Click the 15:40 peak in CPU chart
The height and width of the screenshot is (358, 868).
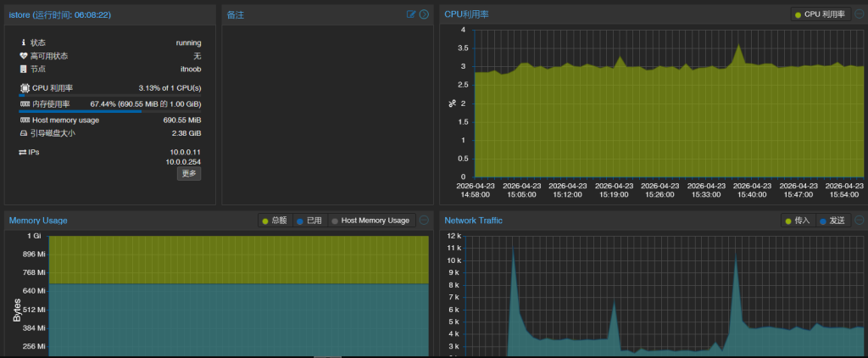(x=739, y=46)
